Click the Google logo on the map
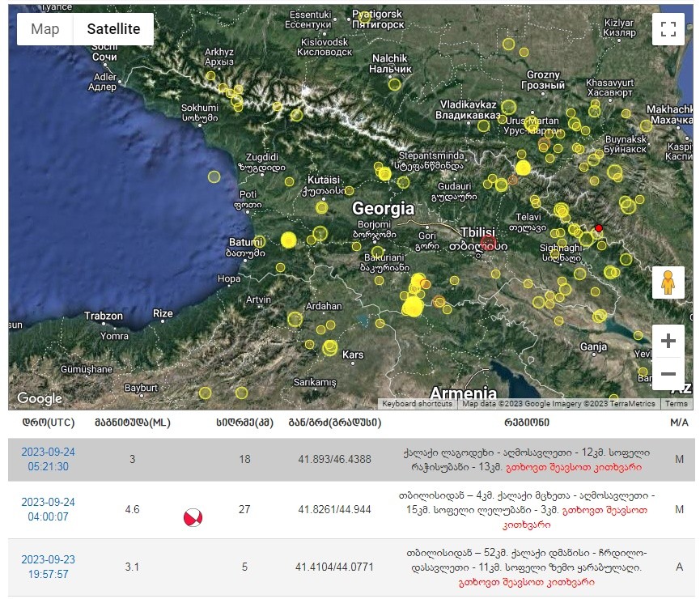The height and width of the screenshot is (599, 700). pos(40,398)
